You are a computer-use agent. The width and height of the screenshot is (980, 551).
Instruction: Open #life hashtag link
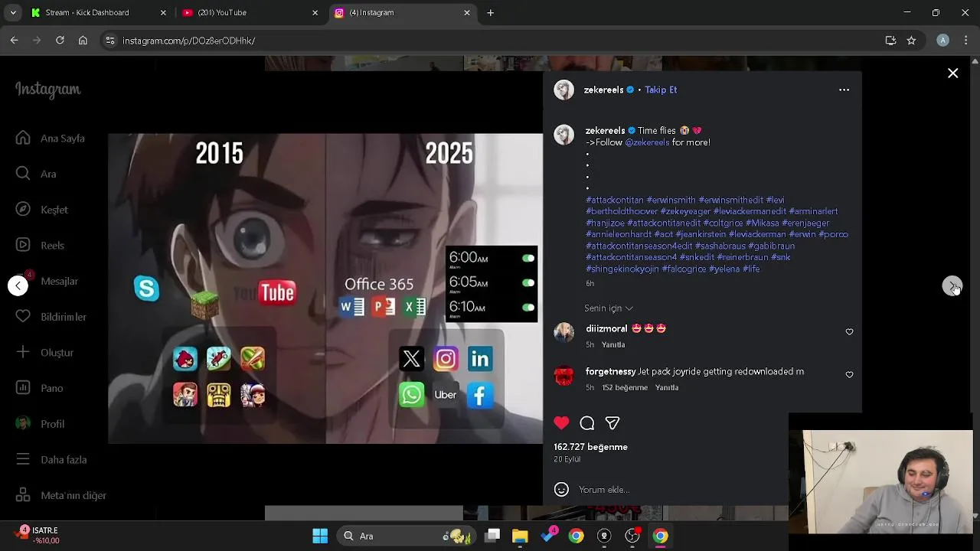[x=751, y=269]
